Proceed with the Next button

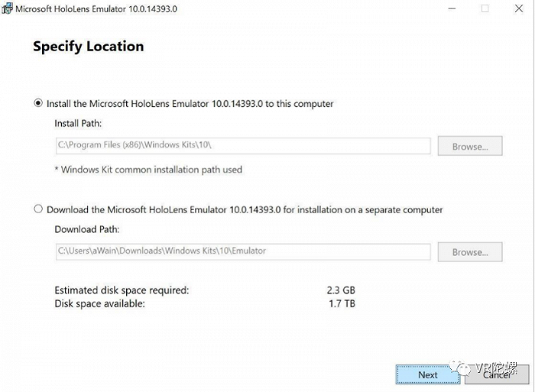tap(428, 374)
